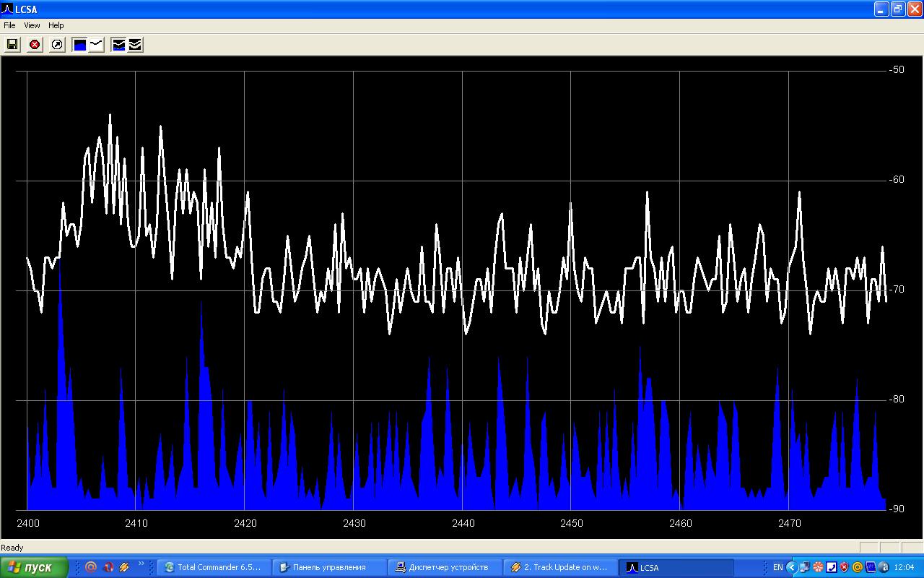Click the -80 level axis label
Screen dimensions: 924x578
point(897,400)
